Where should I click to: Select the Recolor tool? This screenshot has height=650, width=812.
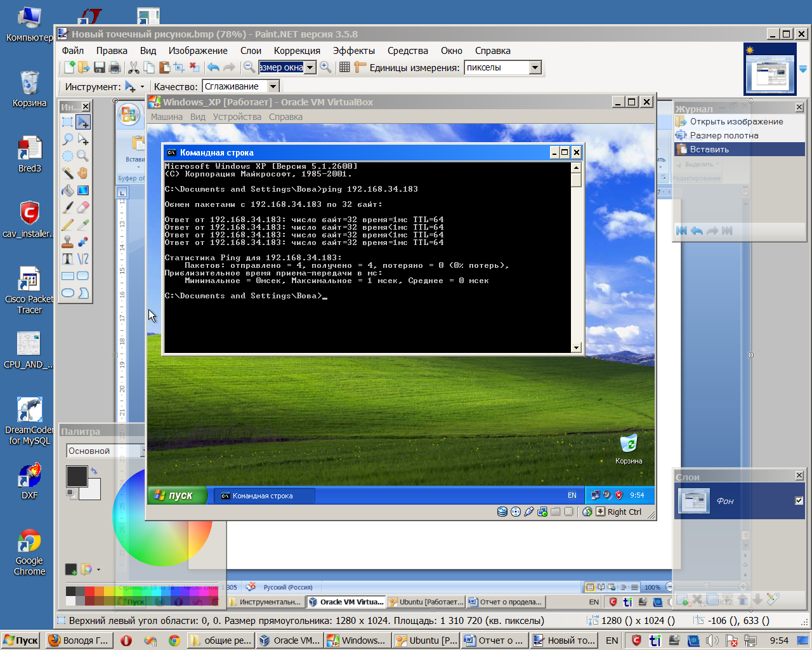[83, 242]
